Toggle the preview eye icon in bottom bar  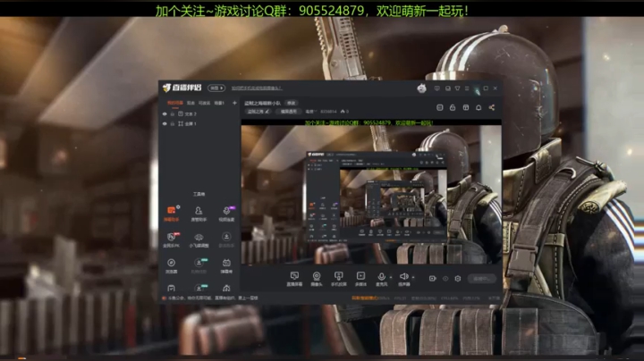[x=445, y=279]
